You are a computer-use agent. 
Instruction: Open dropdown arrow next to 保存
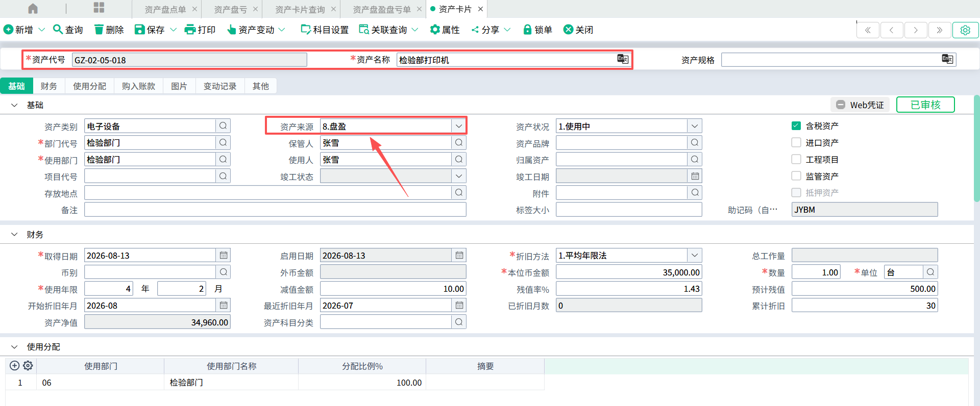click(x=173, y=30)
